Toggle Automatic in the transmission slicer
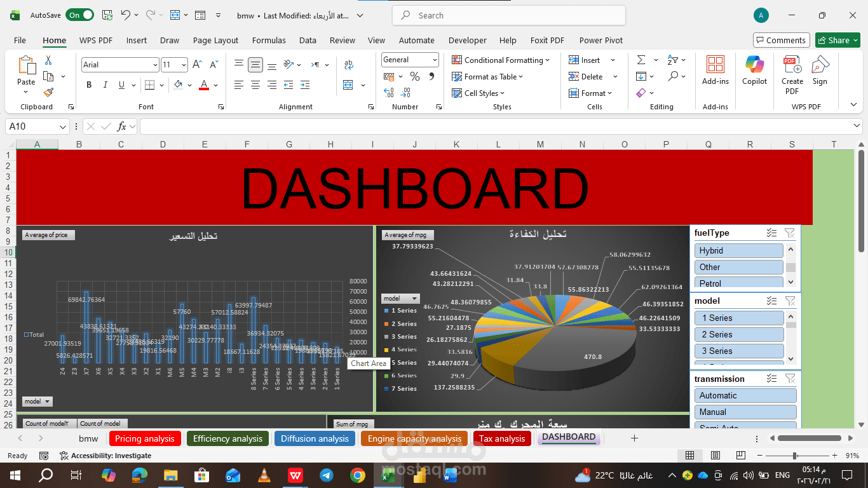Viewport: 868px width, 488px height. (x=745, y=395)
